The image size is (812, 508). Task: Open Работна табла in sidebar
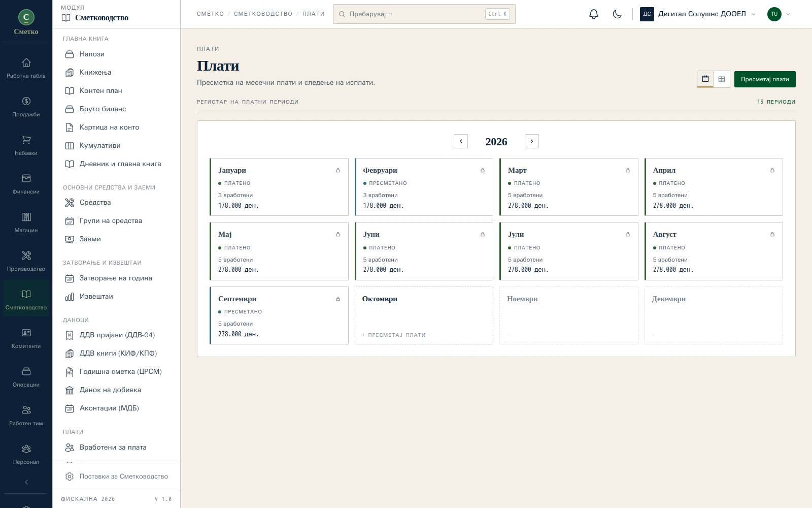[26, 69]
